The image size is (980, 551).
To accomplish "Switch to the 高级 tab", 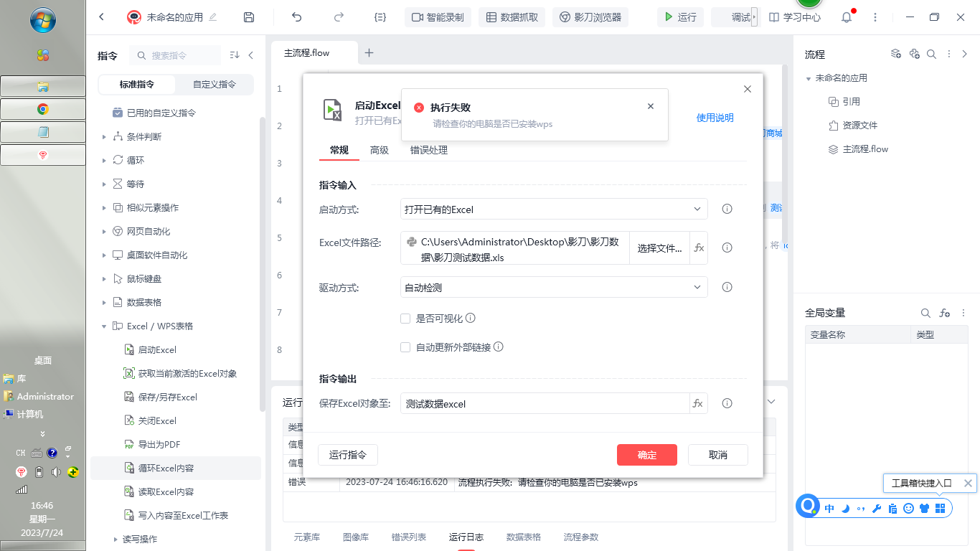I will (380, 150).
